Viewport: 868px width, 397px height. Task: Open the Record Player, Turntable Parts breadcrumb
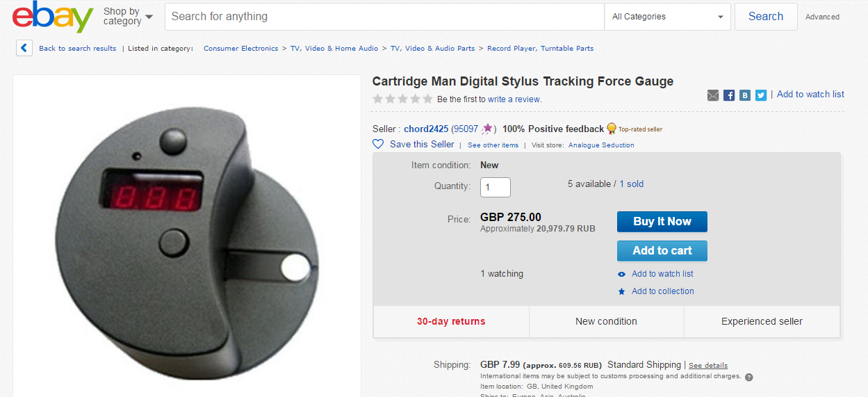click(x=540, y=49)
